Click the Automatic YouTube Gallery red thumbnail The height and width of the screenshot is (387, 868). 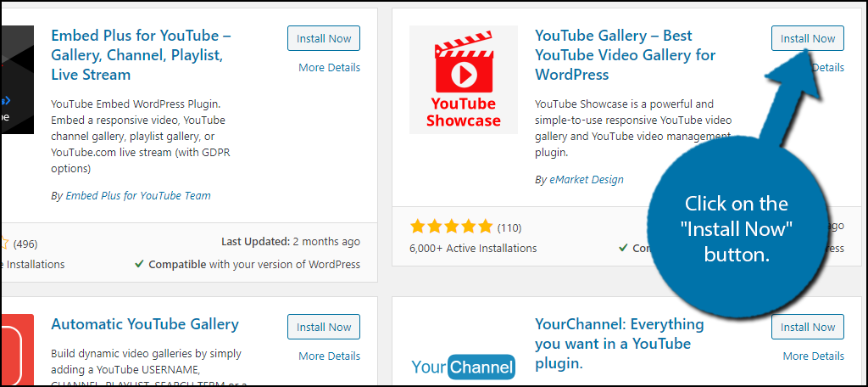click(x=18, y=351)
